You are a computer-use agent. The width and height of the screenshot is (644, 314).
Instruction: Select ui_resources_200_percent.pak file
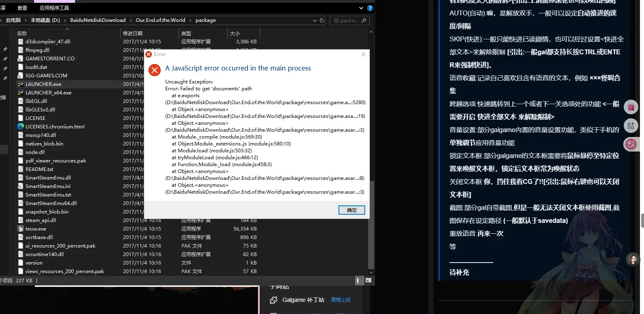tap(60, 246)
